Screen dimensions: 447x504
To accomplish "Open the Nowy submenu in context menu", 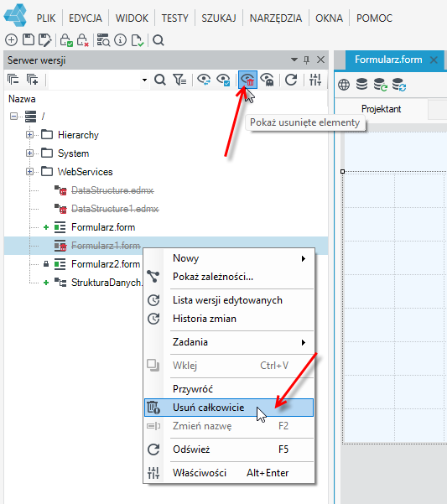I will tap(229, 258).
